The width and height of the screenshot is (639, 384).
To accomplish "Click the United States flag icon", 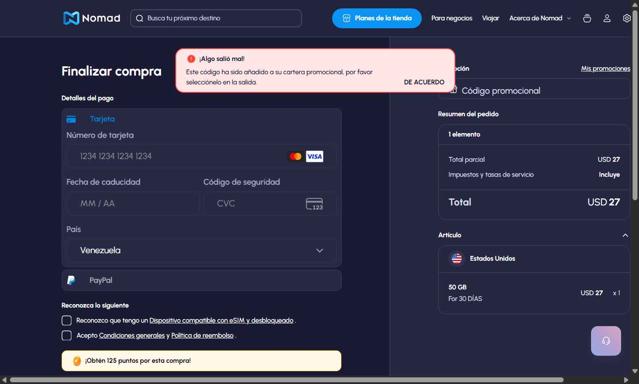I will click(456, 258).
